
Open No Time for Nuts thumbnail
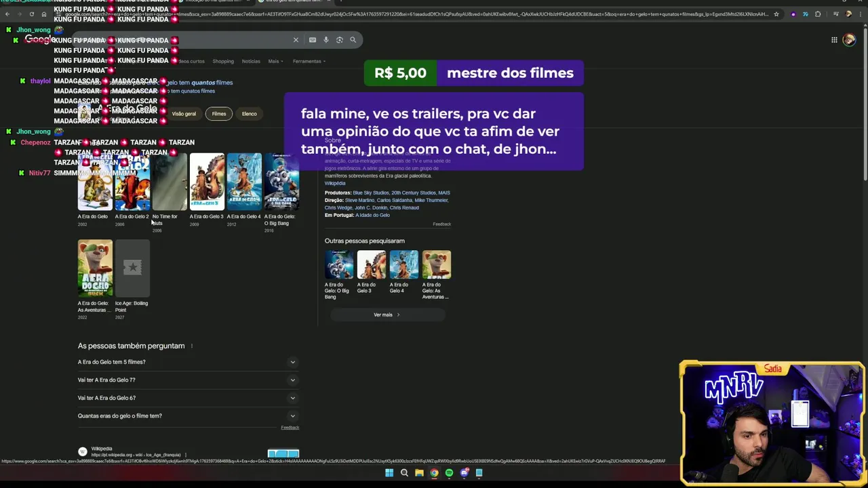[170, 182]
